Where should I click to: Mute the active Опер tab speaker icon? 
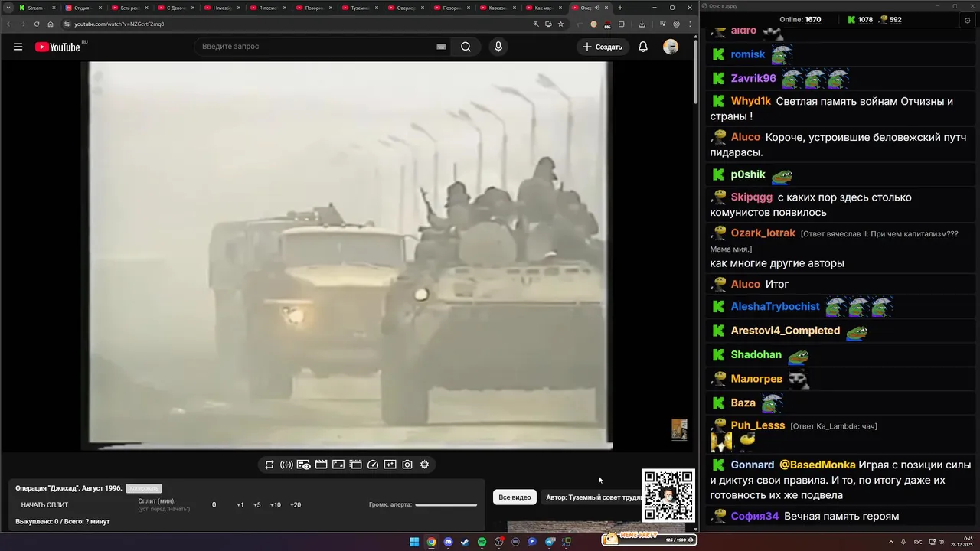pyautogui.click(x=597, y=8)
